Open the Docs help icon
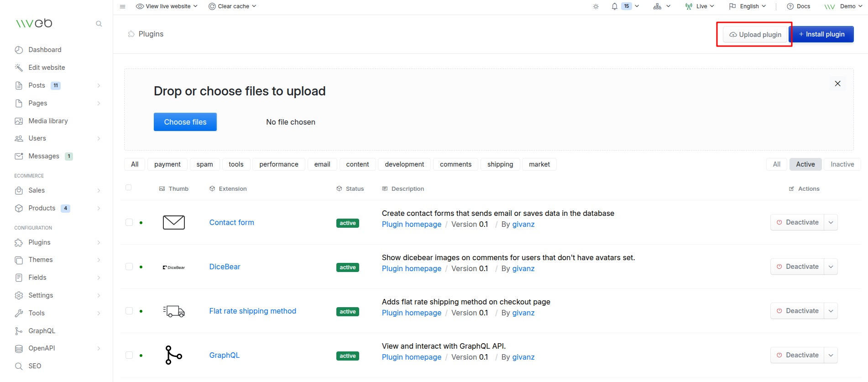 click(x=790, y=6)
